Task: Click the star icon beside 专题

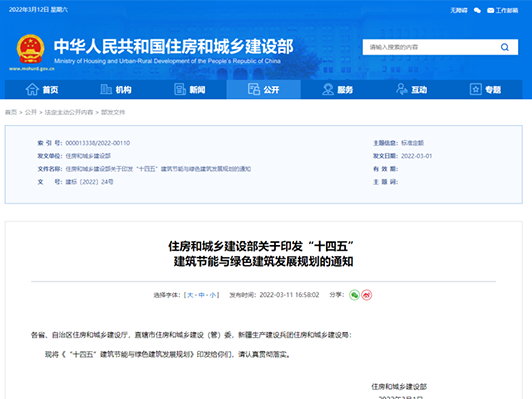Action: click(476, 90)
